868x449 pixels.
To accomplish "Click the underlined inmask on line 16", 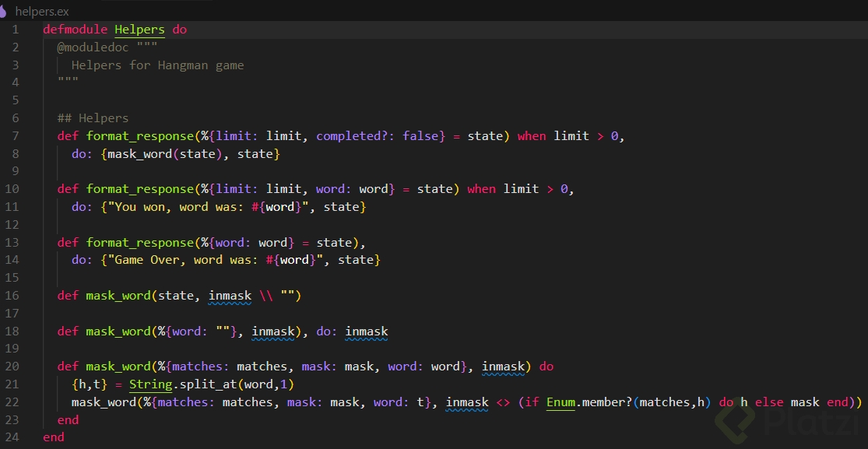I will [230, 296].
